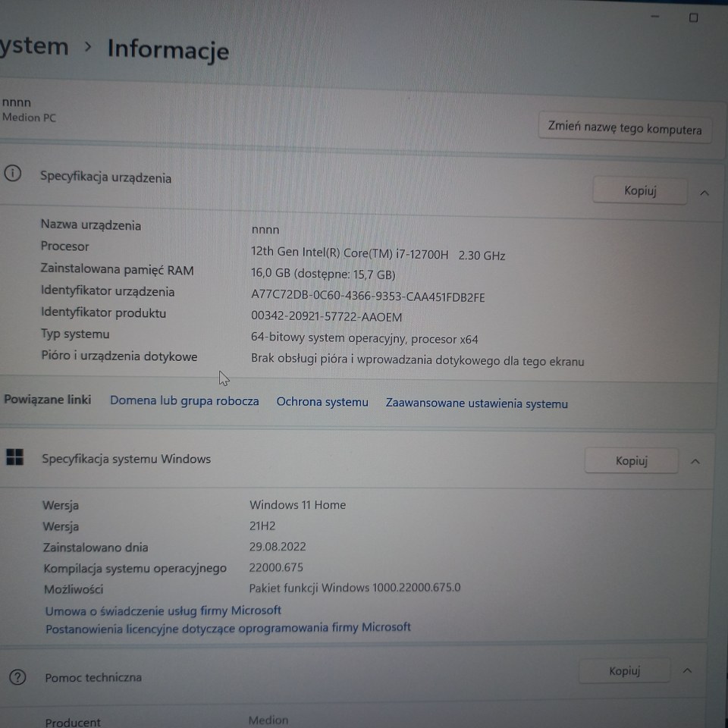Collapse the Pomoc techniczna section

tap(688, 671)
